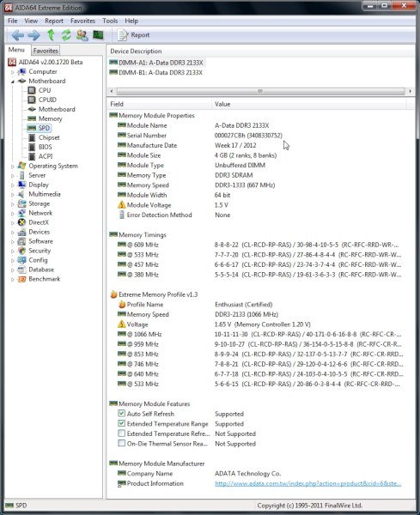
Task: Expand the Config node arrow
Action: tap(13, 261)
